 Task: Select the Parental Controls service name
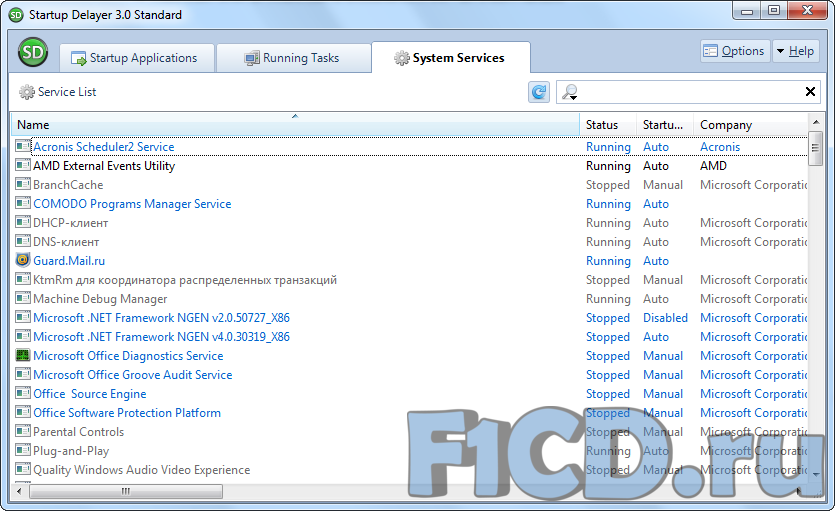[78, 432]
